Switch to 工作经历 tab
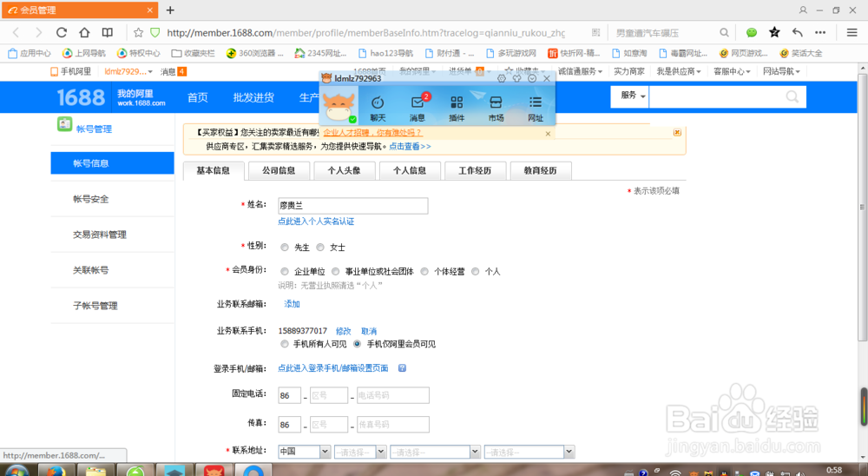The image size is (868, 476). click(x=475, y=170)
